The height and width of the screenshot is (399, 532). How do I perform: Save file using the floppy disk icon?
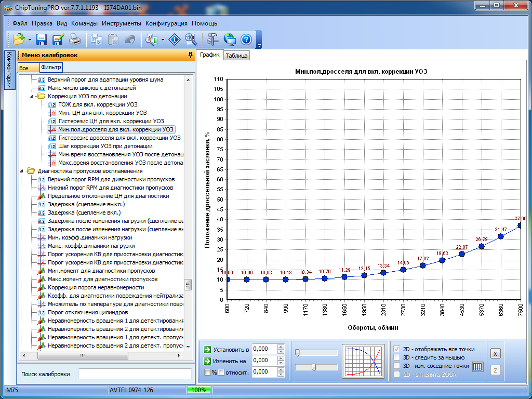[x=42, y=39]
